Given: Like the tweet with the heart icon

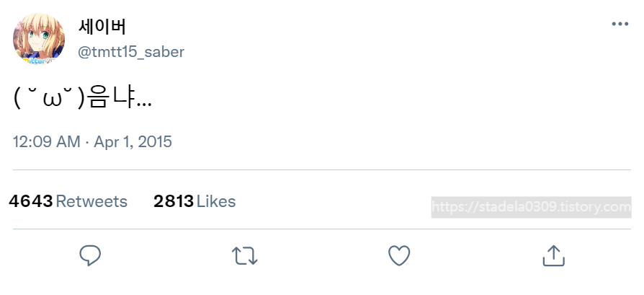Looking at the screenshot, I should (398, 255).
